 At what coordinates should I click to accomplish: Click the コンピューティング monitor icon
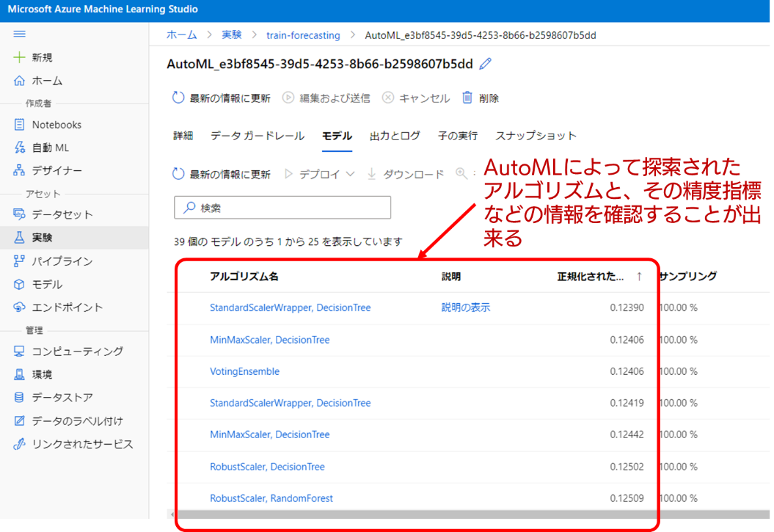pos(19,351)
